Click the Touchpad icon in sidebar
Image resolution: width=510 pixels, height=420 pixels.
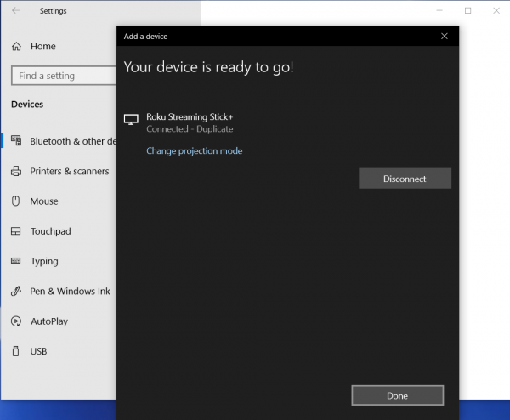coord(15,231)
